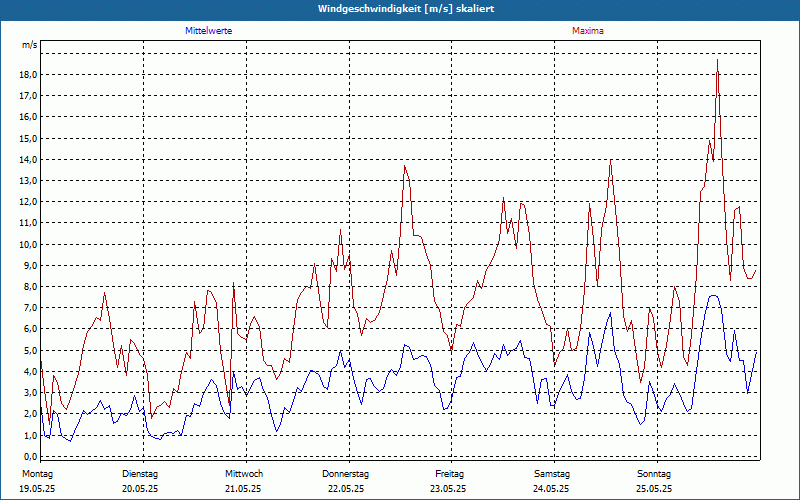
Task: Click the '3,0' y-axis value
Action: [x=30, y=392]
